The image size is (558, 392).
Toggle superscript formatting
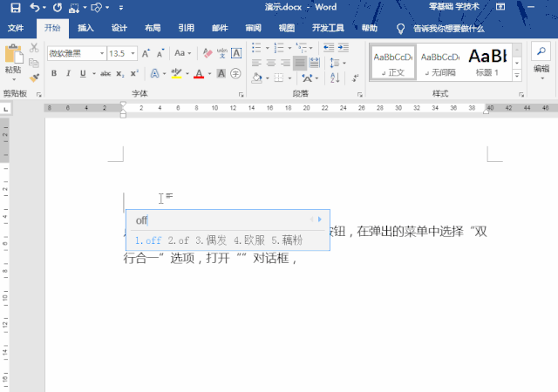click(x=134, y=73)
